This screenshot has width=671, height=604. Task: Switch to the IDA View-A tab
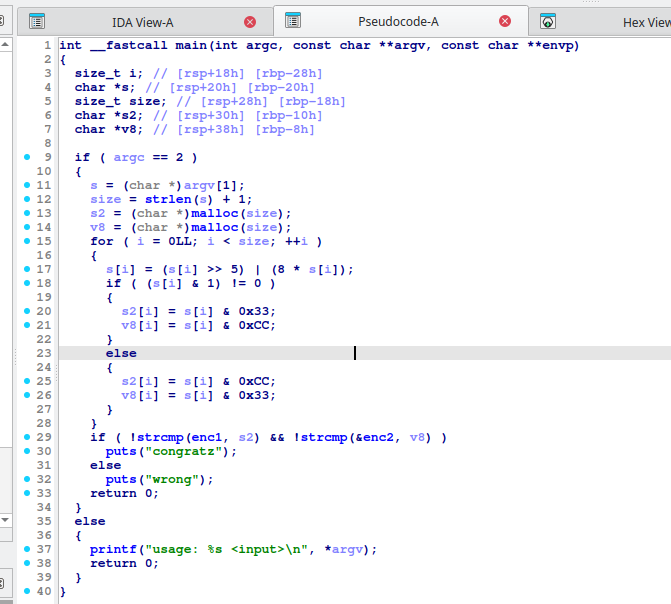pyautogui.click(x=140, y=21)
